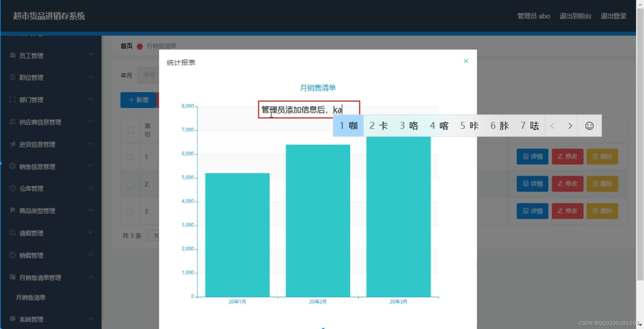Viewport: 644px width, 329px height.
Task: Click 修改 button in row 2
Action: tap(567, 184)
